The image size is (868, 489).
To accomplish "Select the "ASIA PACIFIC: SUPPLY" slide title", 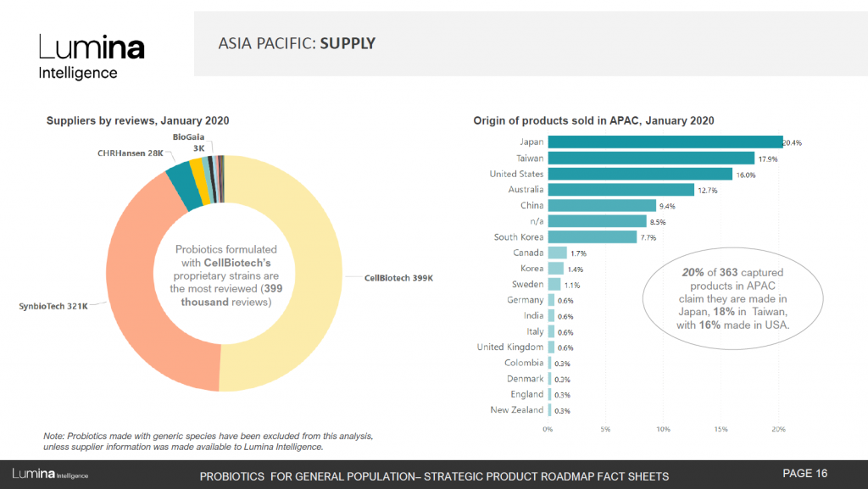I will click(x=297, y=43).
